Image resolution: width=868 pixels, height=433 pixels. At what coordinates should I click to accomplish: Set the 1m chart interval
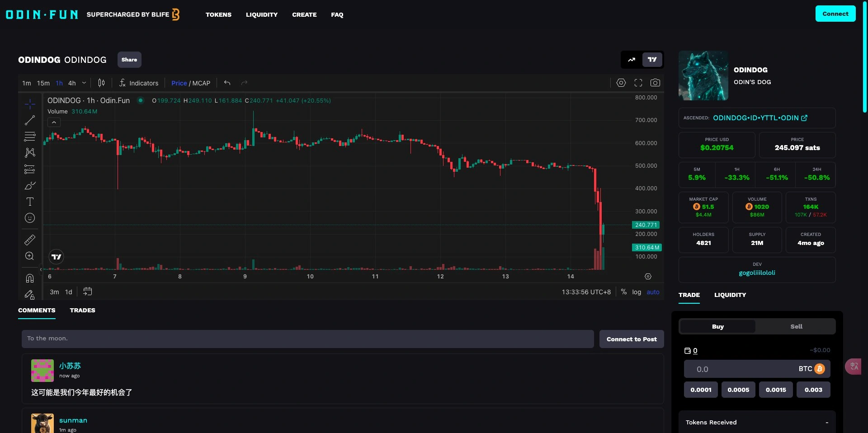click(27, 83)
